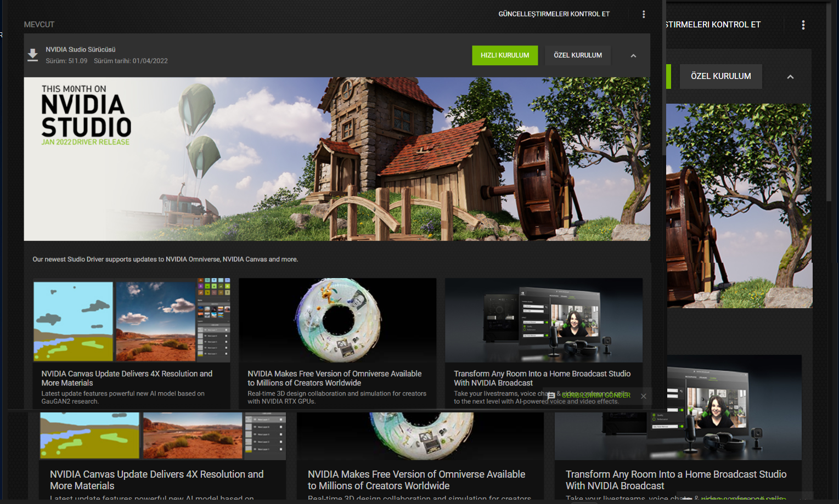The height and width of the screenshot is (504, 839).
Task: Click the partly hidden KONTROL ET button in the background window
Action: (713, 25)
